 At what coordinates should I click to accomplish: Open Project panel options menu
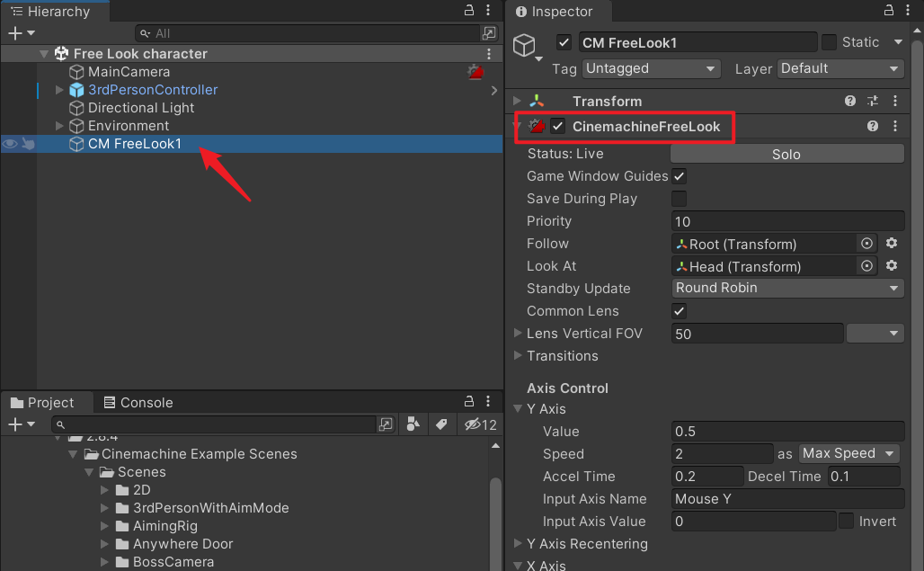(488, 401)
